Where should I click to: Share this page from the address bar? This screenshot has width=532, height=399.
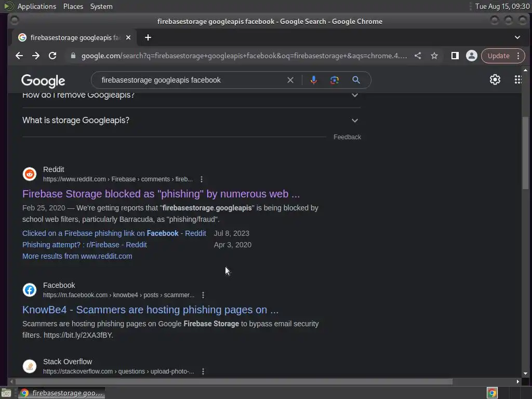(418, 56)
